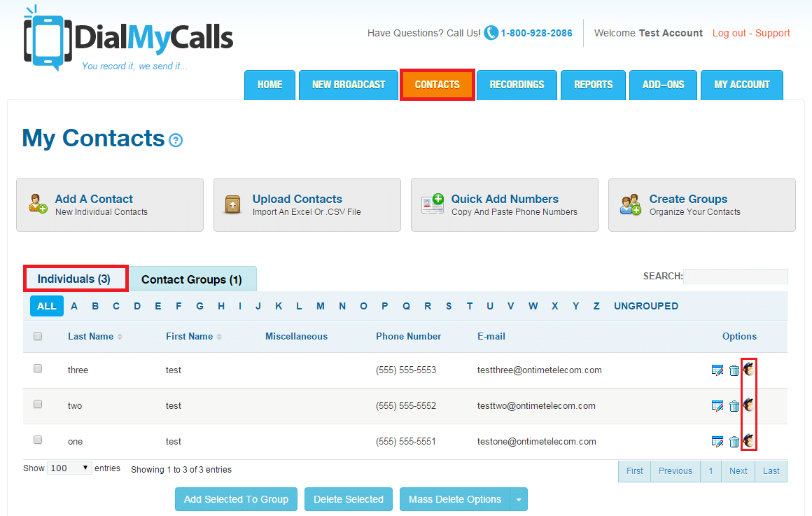Open the Show entries count dropdown
This screenshot has height=516, width=812.
[x=69, y=468]
